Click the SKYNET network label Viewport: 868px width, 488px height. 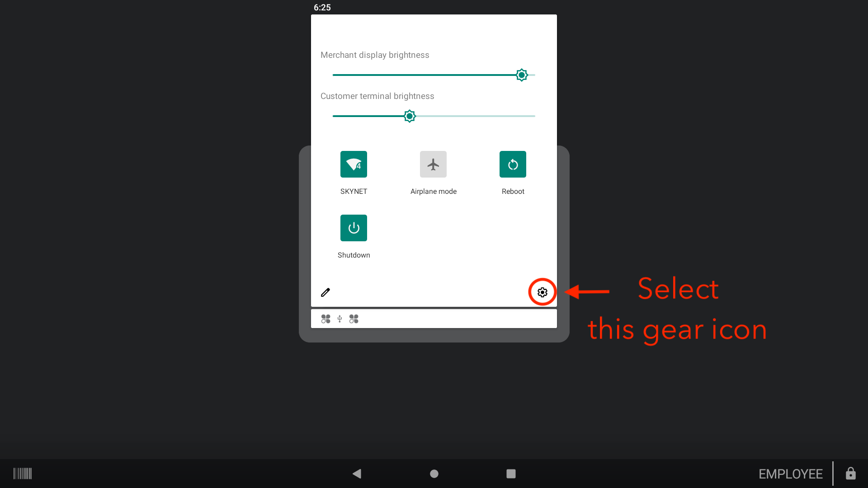pos(354,192)
